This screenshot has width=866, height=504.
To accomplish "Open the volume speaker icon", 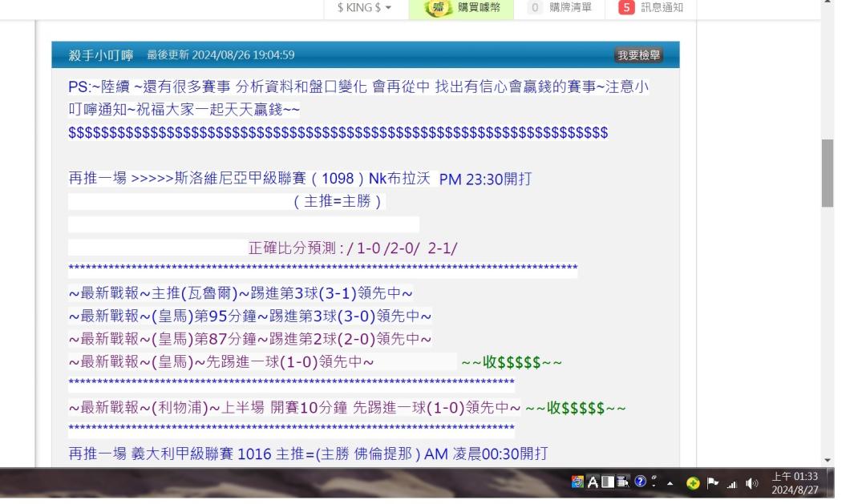I will (751, 484).
